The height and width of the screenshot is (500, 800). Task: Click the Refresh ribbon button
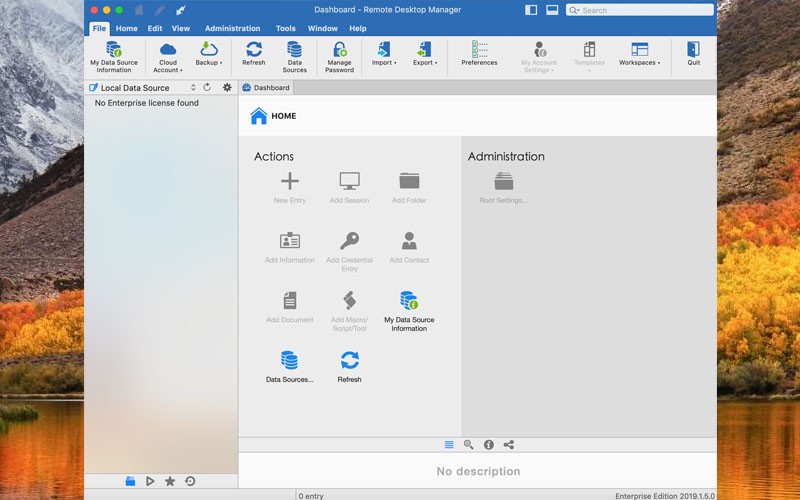point(254,54)
